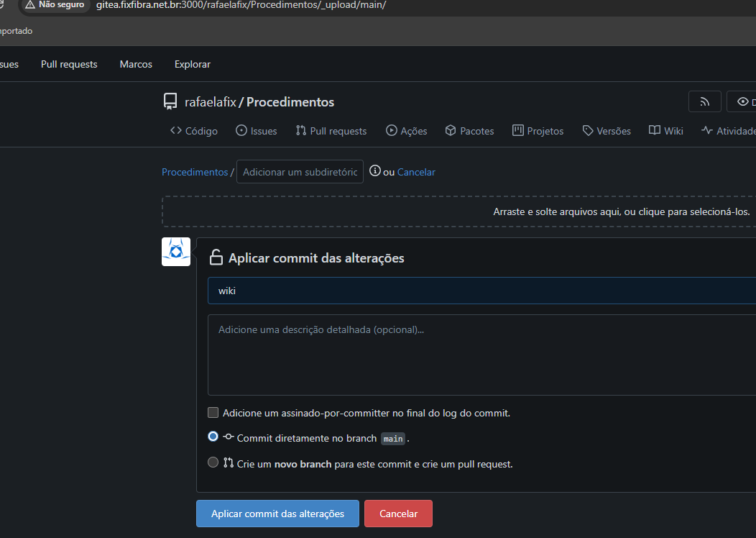Go to the Ações tab
The width and height of the screenshot is (756, 538).
(406, 131)
